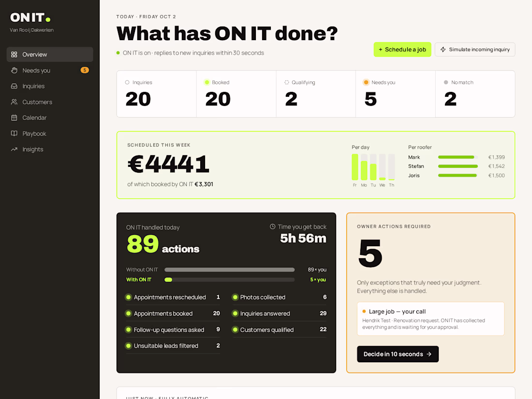
Task: Click the Overview grid icon in sidebar
Action: point(14,55)
